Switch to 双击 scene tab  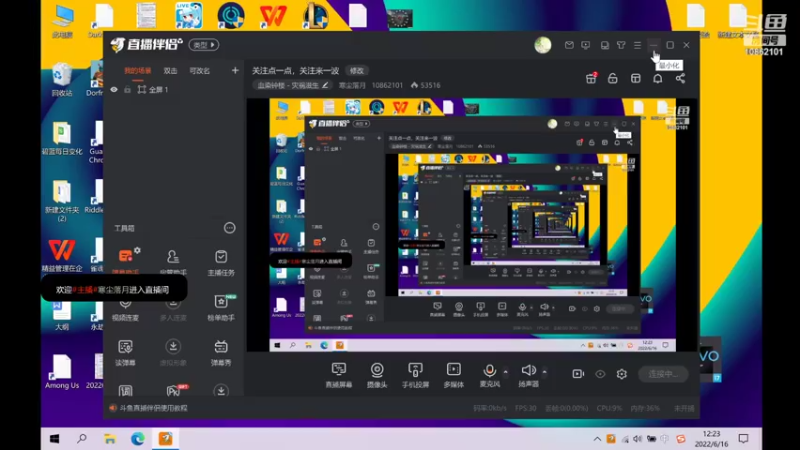(x=170, y=71)
